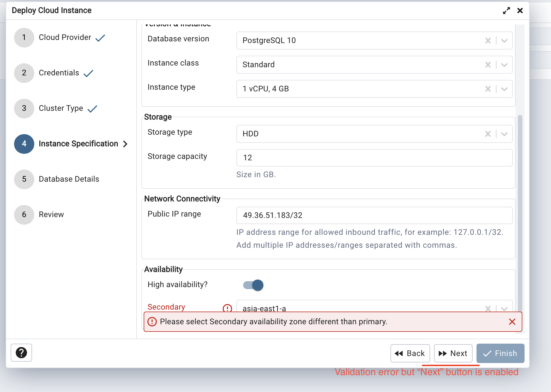Select the completed Credentials step circle

24,73
